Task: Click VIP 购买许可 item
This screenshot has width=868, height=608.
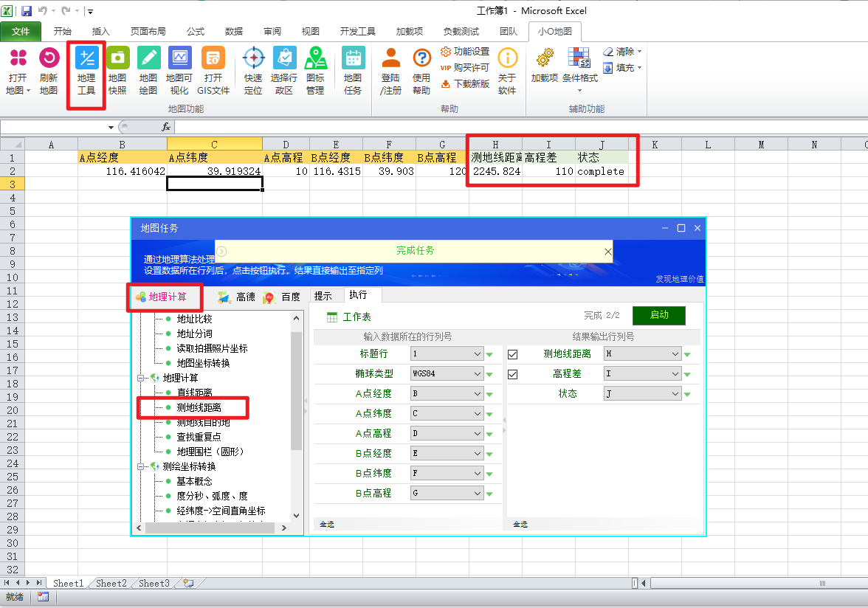Action: coord(465,67)
